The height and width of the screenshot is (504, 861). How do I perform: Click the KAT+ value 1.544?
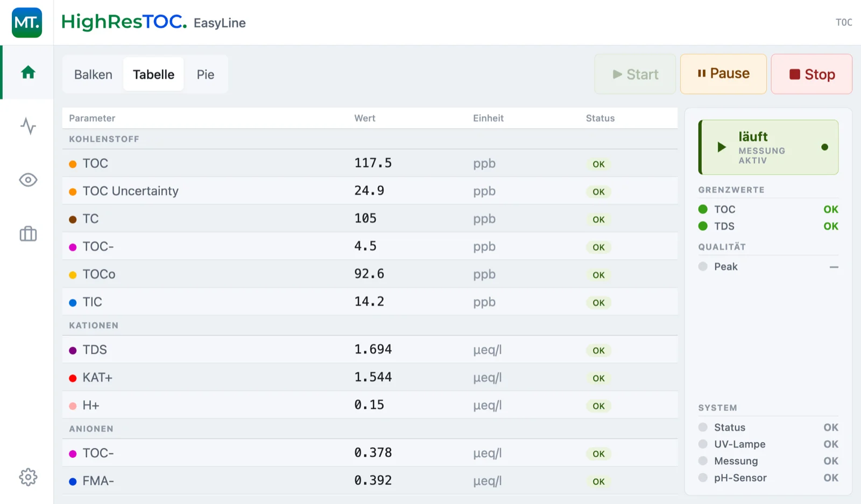point(373,377)
